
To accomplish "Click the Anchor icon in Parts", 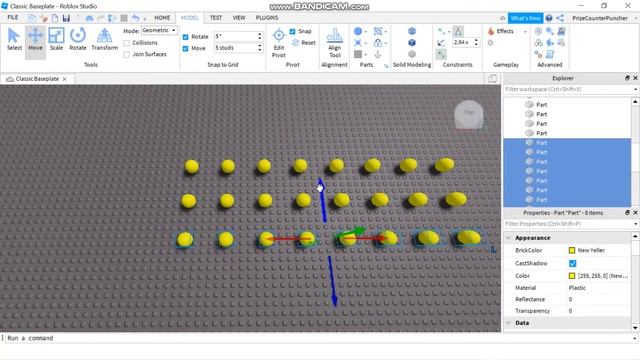I will coord(378,54).
